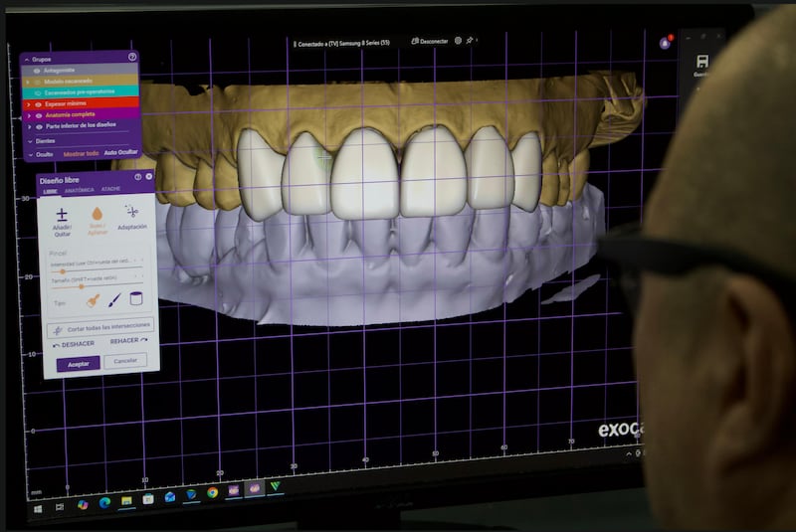Toggle visibility of the Antagonista group
The height and width of the screenshot is (532, 796).
point(37,71)
